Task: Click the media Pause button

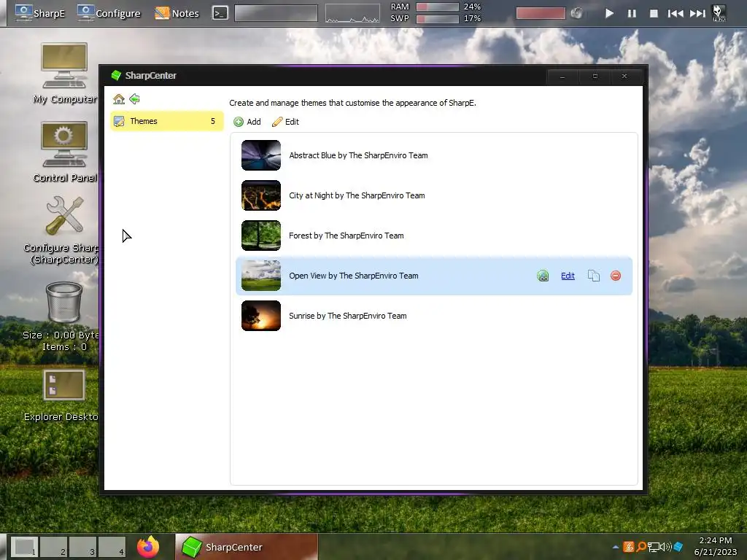Action: click(x=632, y=13)
